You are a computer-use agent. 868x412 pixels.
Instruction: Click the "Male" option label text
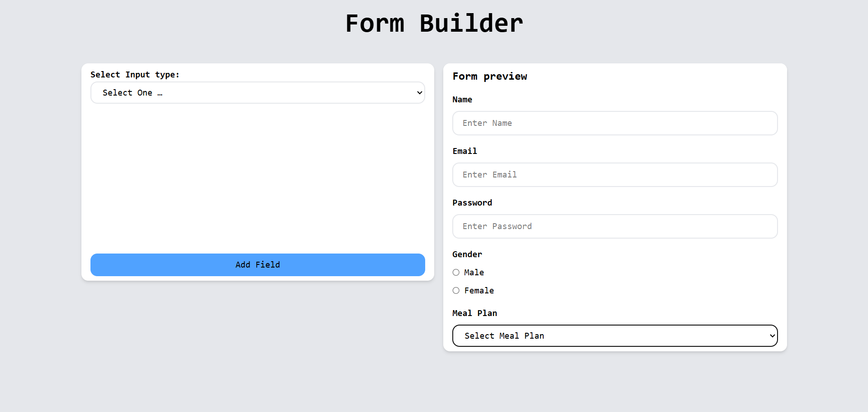[474, 273]
